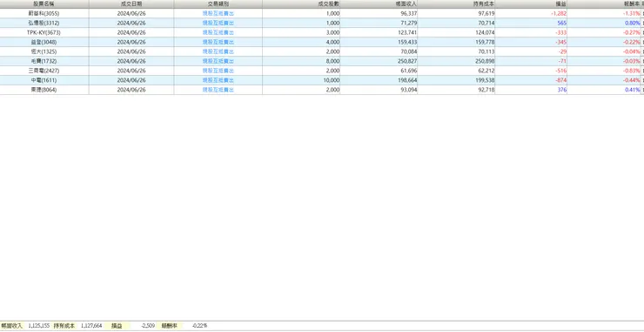
Task: Click the 70,714 holding cost value
Action: (x=486, y=23)
